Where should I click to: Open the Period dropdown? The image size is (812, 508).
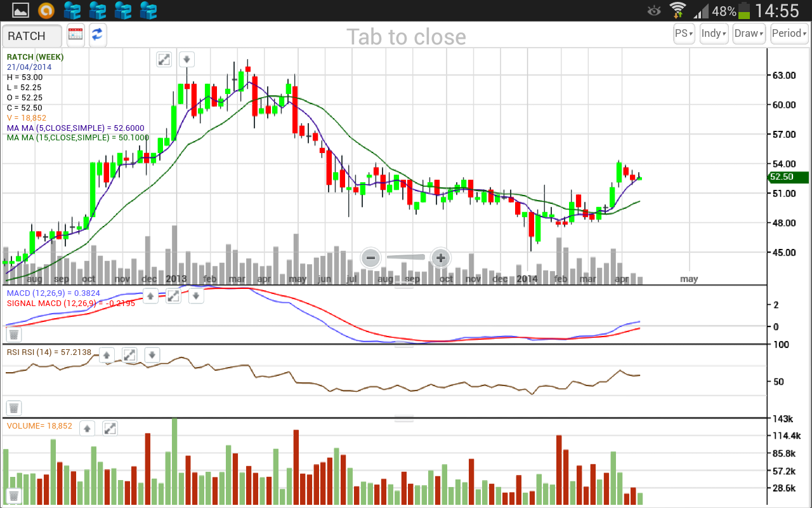point(789,34)
